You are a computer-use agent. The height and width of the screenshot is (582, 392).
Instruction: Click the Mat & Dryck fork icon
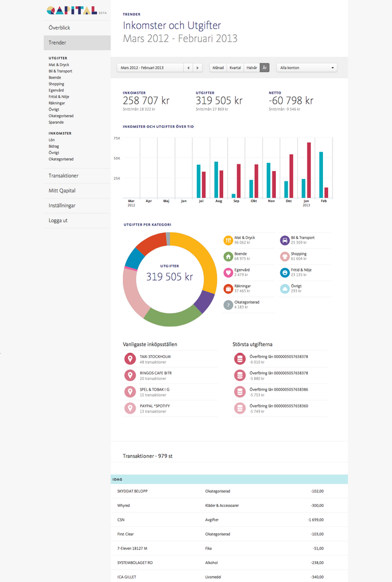click(228, 240)
